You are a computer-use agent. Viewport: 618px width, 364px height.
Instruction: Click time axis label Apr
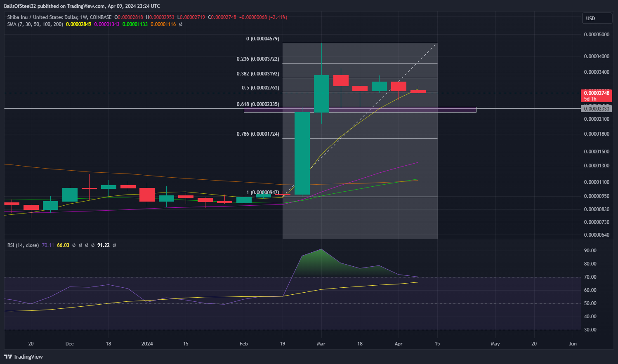[399, 344]
